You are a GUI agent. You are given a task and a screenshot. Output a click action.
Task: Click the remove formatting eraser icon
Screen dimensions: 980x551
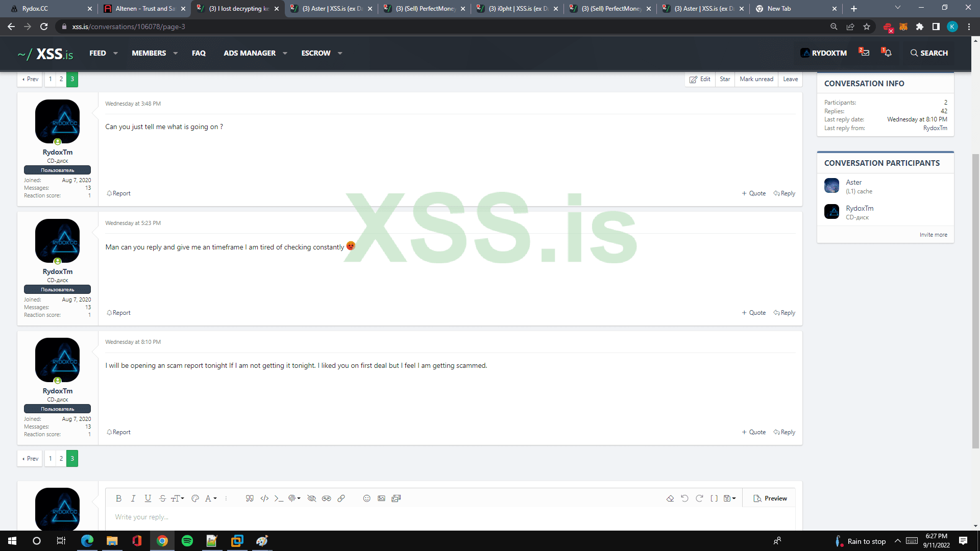pos(670,498)
